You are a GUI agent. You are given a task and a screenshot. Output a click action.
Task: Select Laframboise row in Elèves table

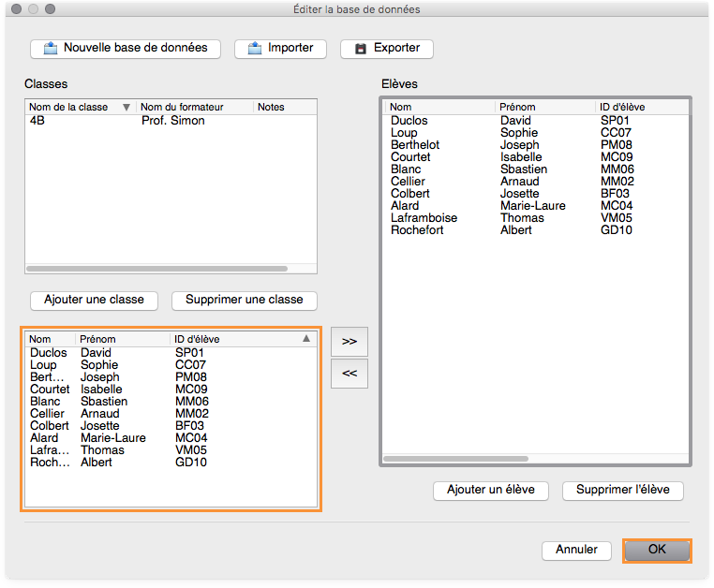click(424, 217)
